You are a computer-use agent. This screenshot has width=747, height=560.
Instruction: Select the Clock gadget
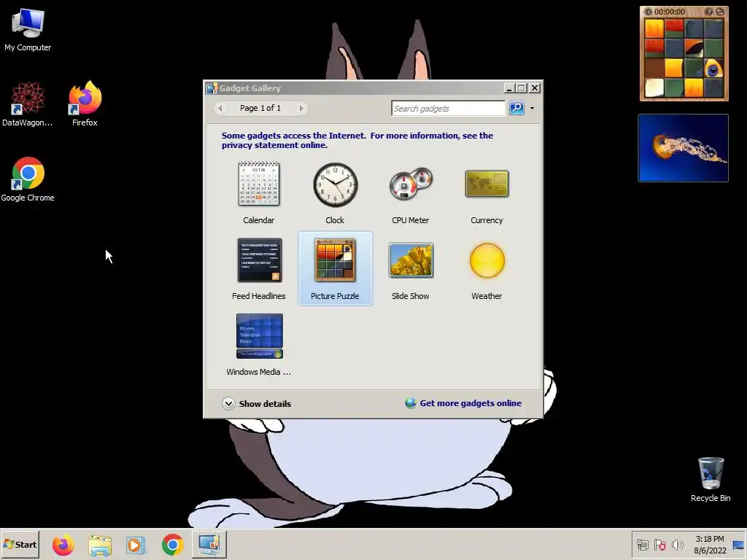(335, 192)
